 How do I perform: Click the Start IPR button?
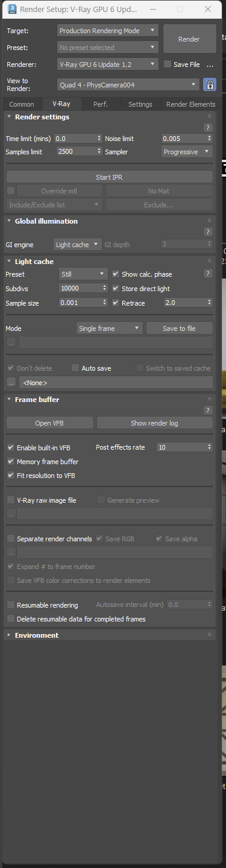(x=110, y=177)
